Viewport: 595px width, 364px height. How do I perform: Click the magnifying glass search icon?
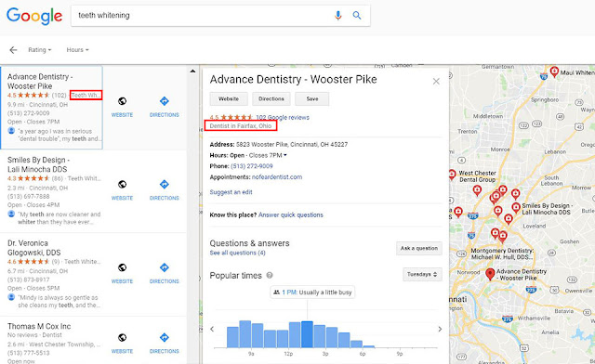[357, 15]
